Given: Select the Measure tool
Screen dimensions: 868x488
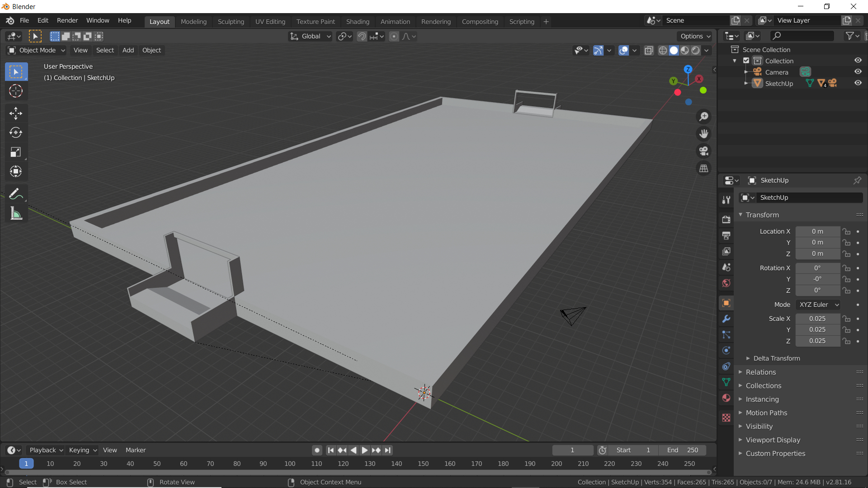Looking at the screenshot, I should click(16, 214).
